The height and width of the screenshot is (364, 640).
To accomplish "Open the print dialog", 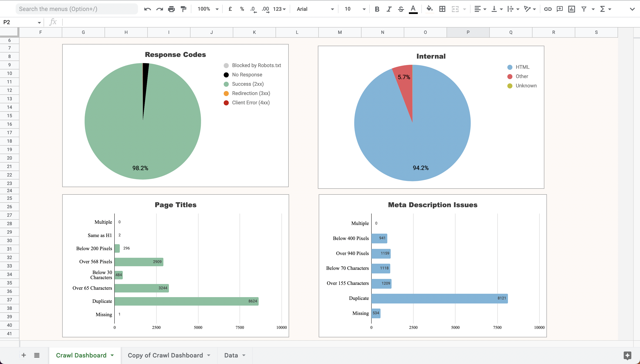I will coord(171,9).
